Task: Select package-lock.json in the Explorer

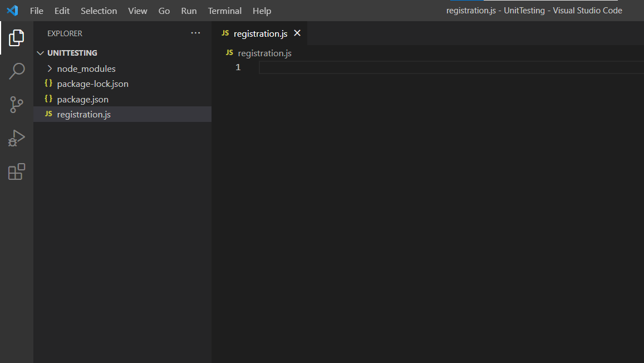Action: click(92, 84)
